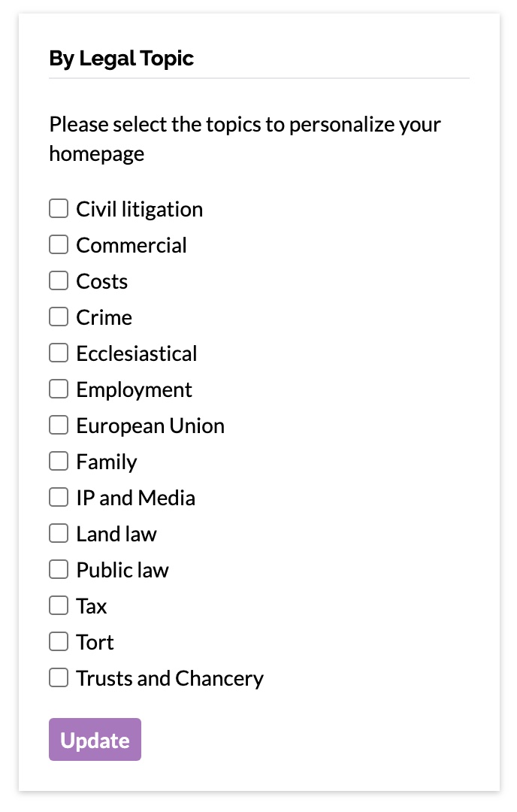Check the Tort checkbox
The image size is (517, 812).
[x=59, y=641]
